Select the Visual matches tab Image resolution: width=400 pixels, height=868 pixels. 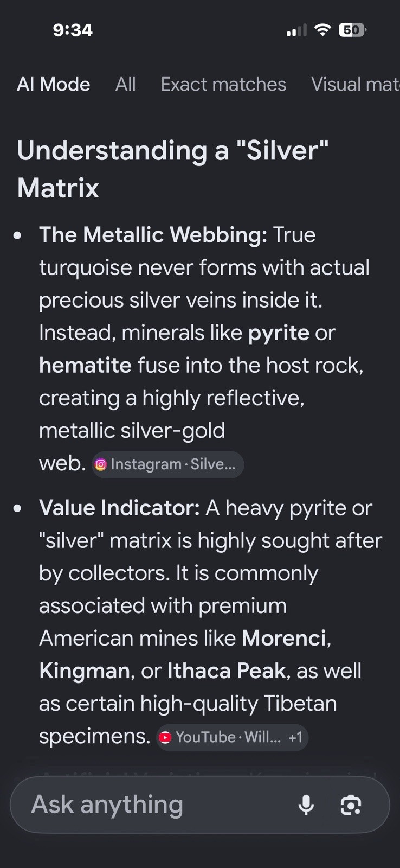tap(356, 84)
